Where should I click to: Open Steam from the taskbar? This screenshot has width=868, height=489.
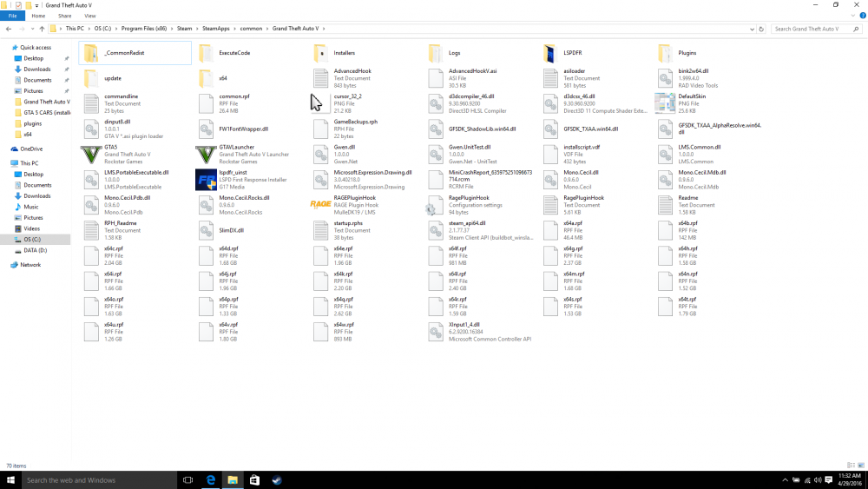coord(277,480)
